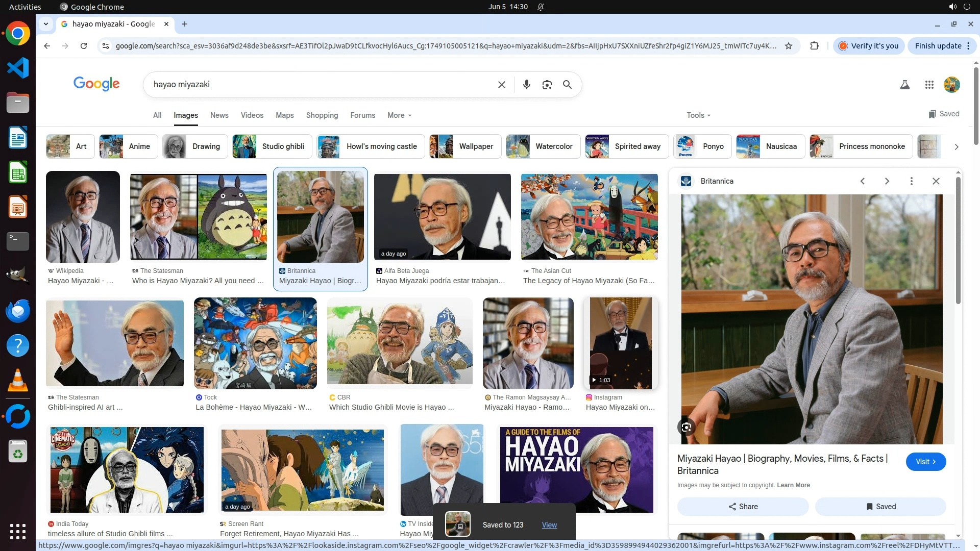Expand the Tools dropdown
The image size is (980, 551).
coord(698,115)
